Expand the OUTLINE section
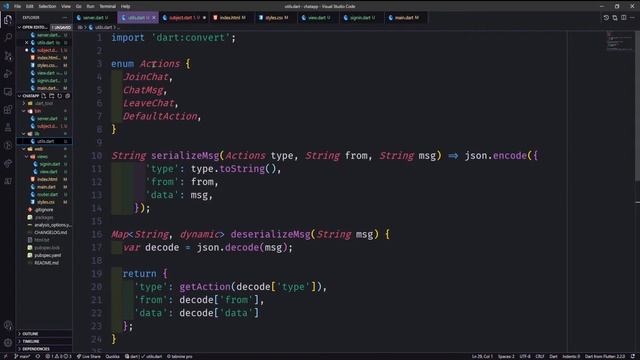The width and height of the screenshot is (640, 360). pyautogui.click(x=44, y=334)
